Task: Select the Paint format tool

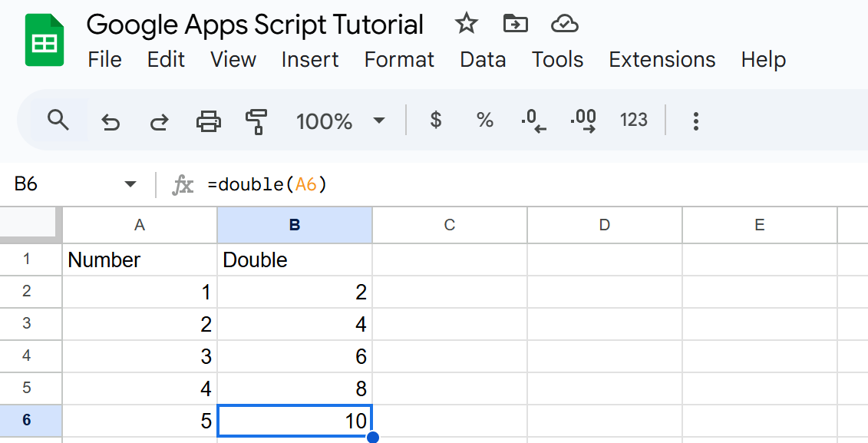Action: (256, 121)
